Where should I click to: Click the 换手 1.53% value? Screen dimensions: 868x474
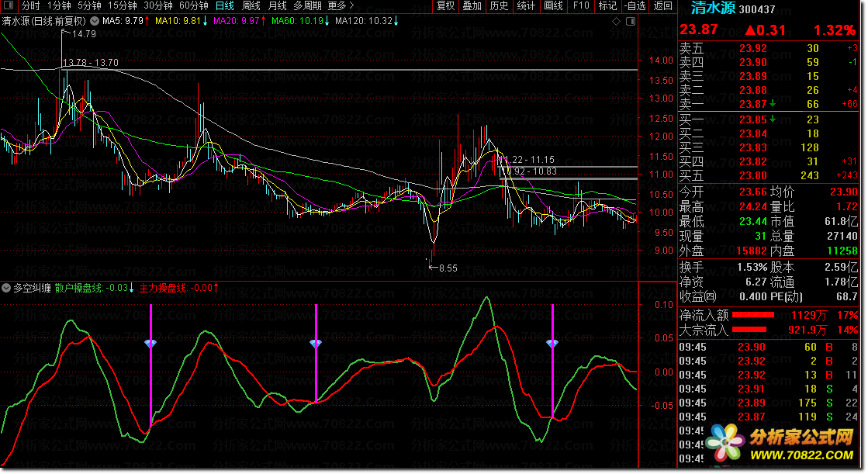[752, 268]
